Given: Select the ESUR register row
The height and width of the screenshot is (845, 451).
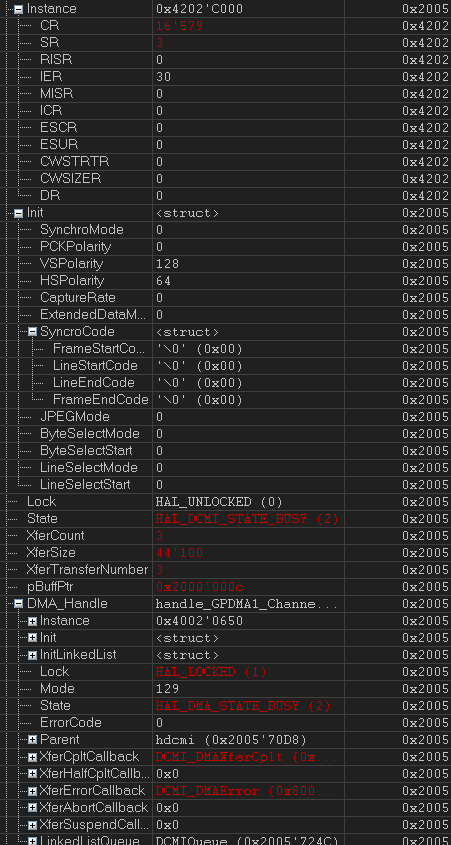Looking at the screenshot, I should pos(225,144).
